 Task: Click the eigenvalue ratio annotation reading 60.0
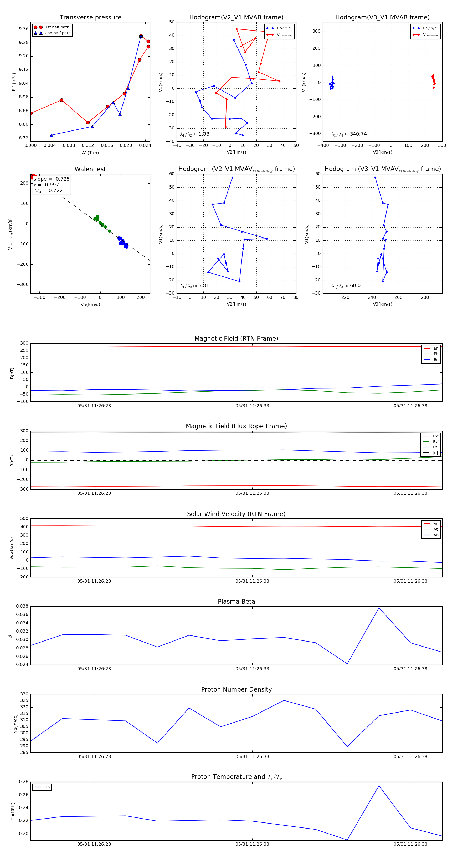tap(346, 286)
